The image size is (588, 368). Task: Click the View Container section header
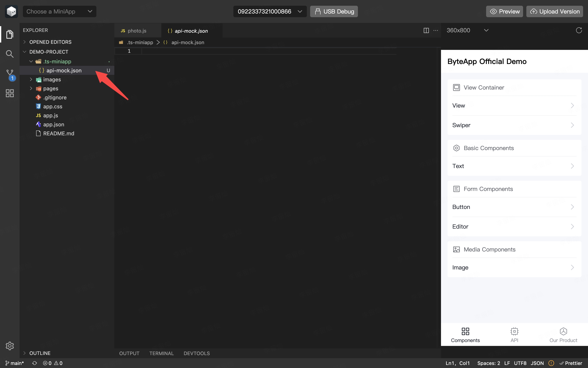pyautogui.click(x=514, y=88)
